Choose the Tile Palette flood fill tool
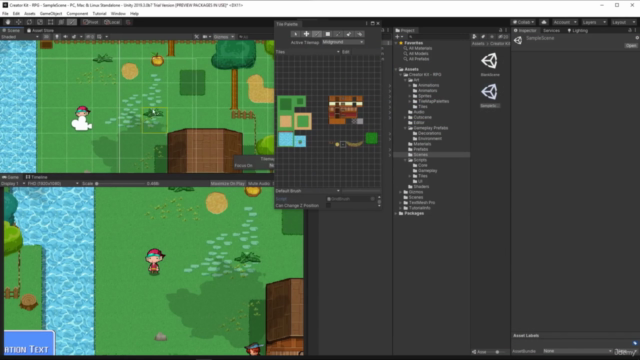640x360 pixels. [359, 34]
